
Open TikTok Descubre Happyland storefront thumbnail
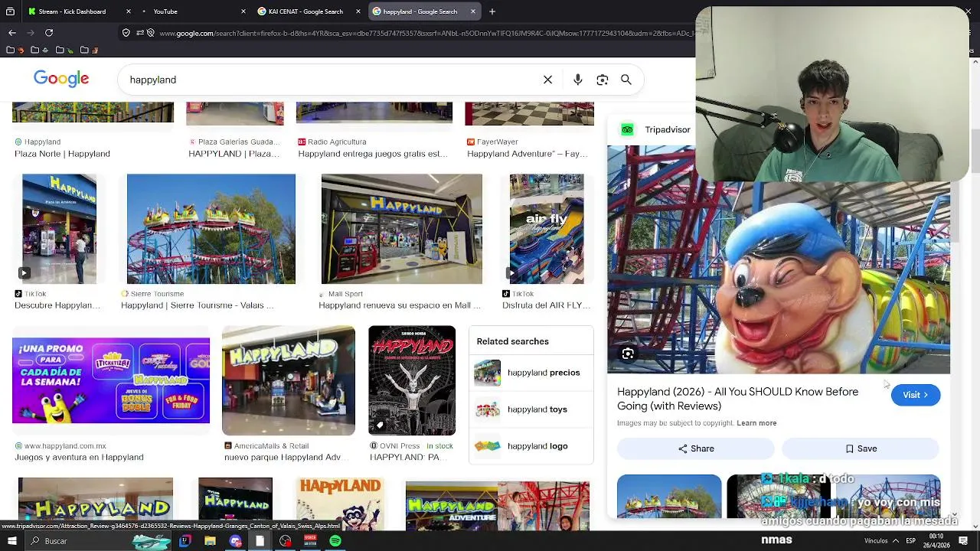coord(59,229)
